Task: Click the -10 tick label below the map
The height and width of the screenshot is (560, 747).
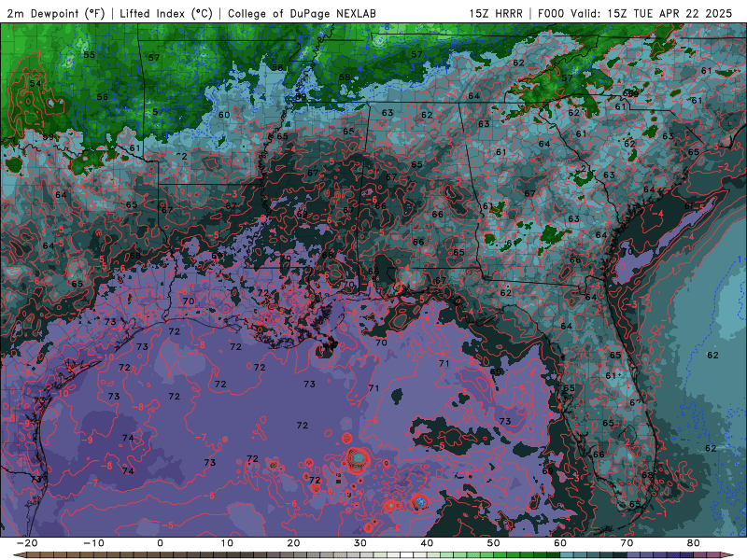Action: click(93, 543)
